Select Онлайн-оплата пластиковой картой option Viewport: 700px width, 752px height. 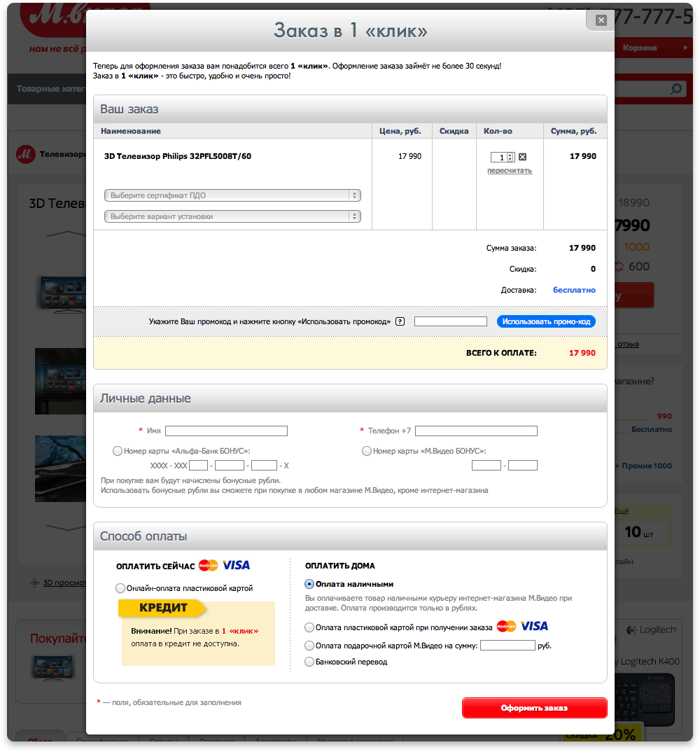(120, 588)
